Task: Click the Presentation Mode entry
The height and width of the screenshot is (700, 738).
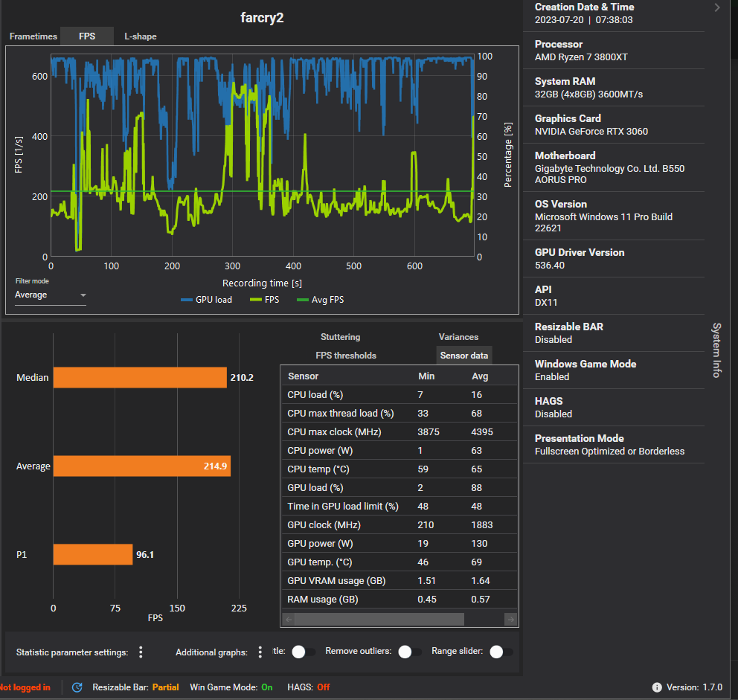Action: click(613, 445)
